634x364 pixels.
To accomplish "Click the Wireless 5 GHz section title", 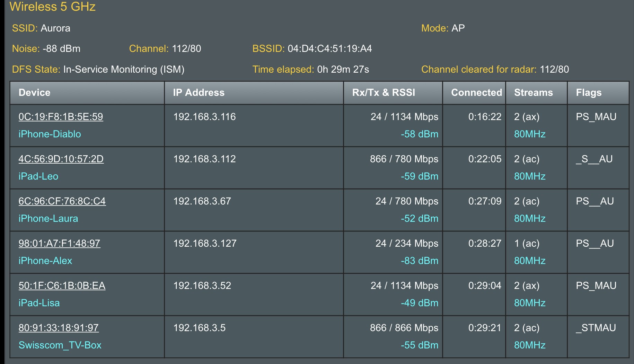I will coord(52,7).
